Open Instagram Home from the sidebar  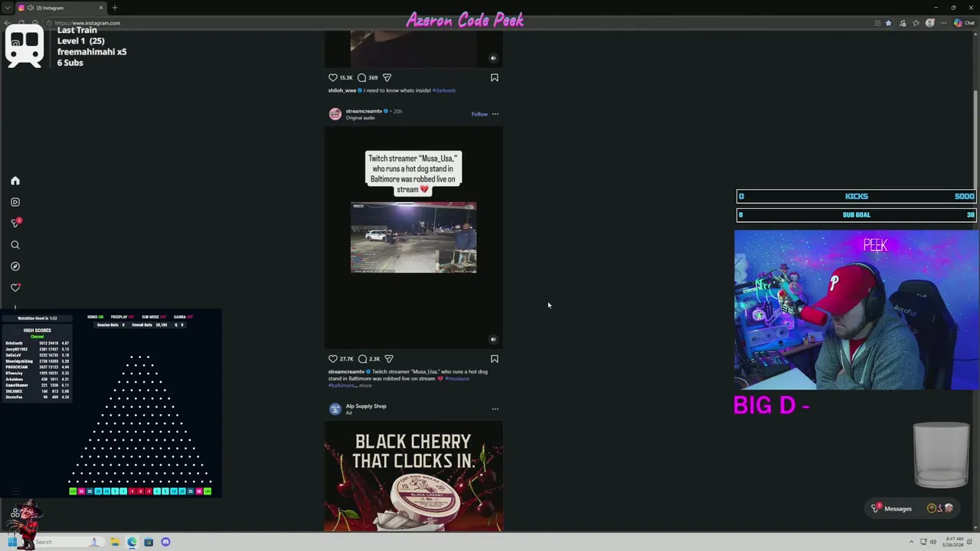click(x=15, y=181)
